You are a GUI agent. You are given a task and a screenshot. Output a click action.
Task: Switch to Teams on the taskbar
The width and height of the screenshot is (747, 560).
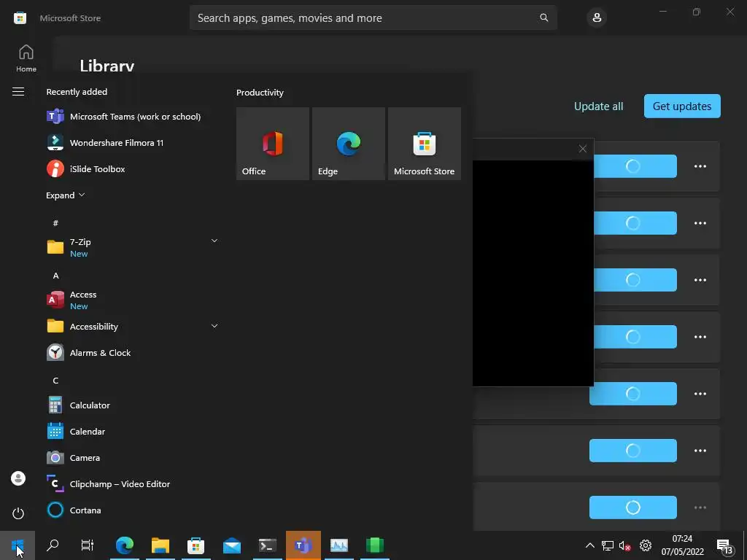[303, 545]
